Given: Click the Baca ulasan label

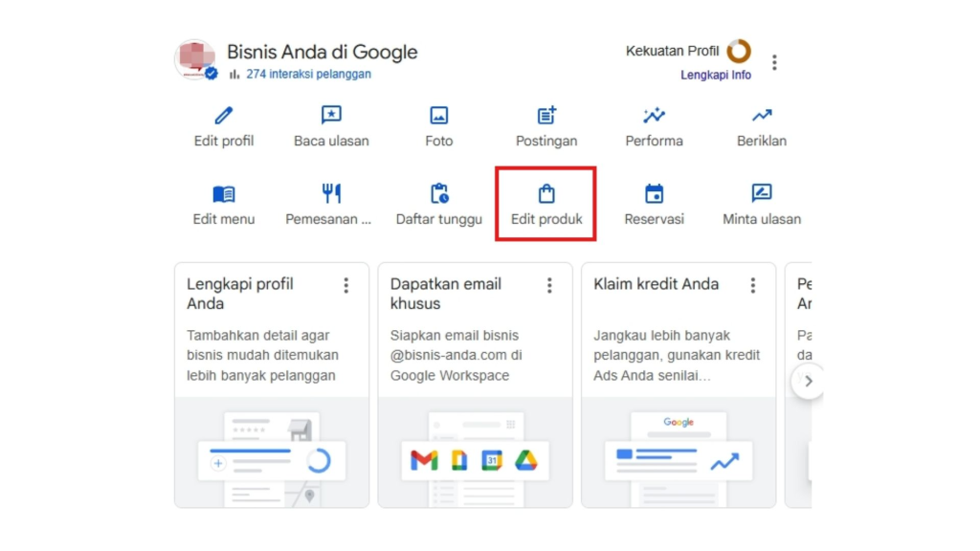Looking at the screenshot, I should click(331, 142).
